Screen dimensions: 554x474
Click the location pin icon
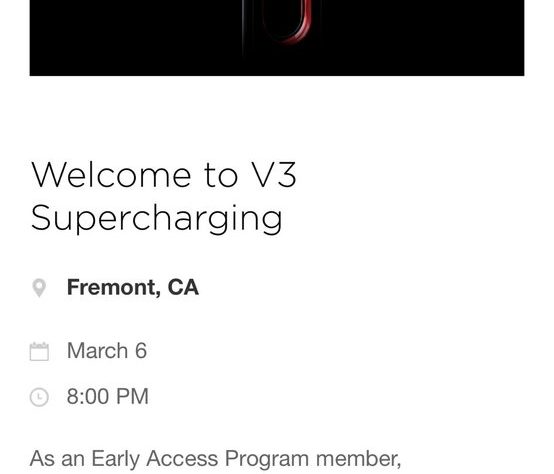click(39, 288)
